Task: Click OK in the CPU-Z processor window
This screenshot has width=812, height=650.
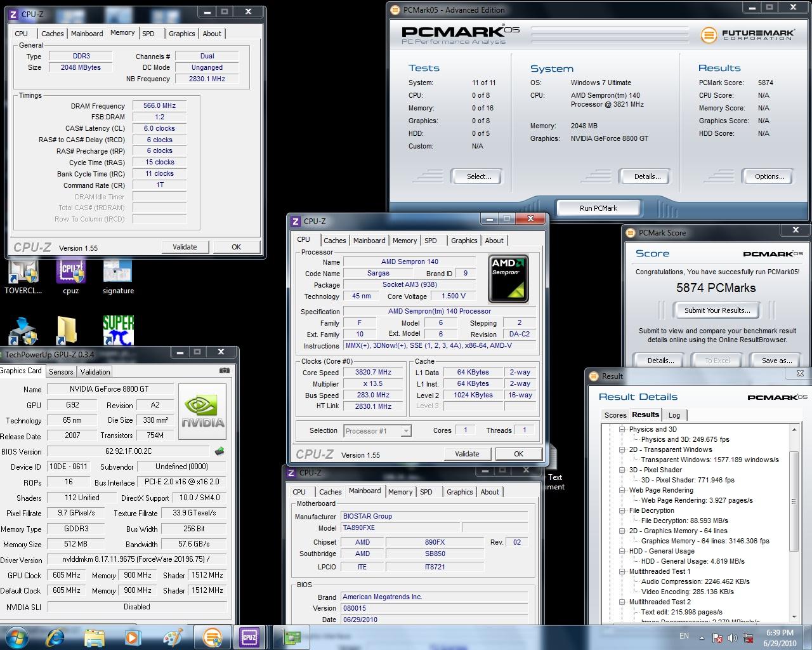Action: [x=518, y=454]
